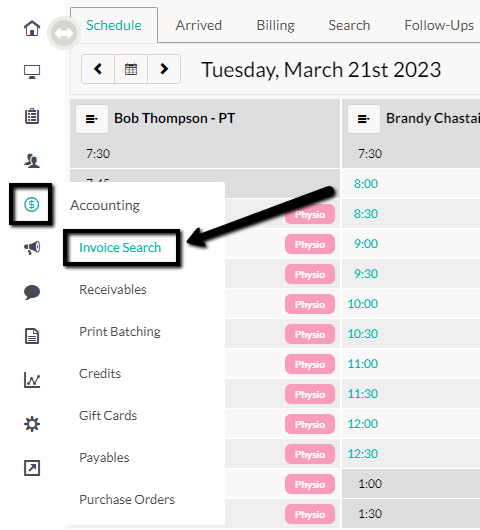Switch to the Arrived tab
480x530 pixels.
tap(199, 25)
